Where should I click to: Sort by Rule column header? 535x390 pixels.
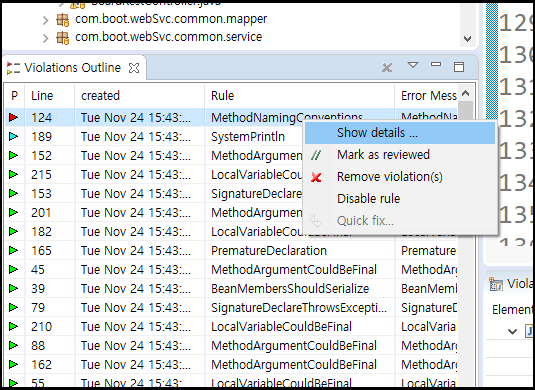click(300, 96)
